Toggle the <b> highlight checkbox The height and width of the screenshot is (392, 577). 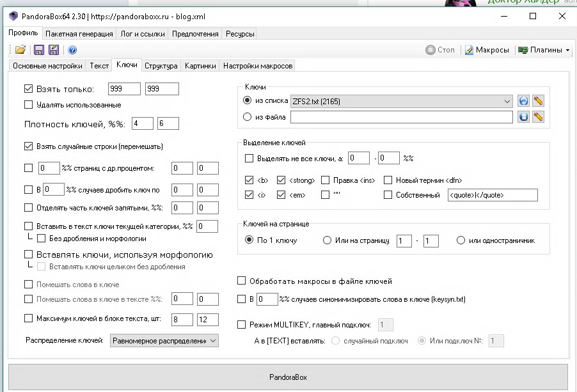[x=249, y=180]
